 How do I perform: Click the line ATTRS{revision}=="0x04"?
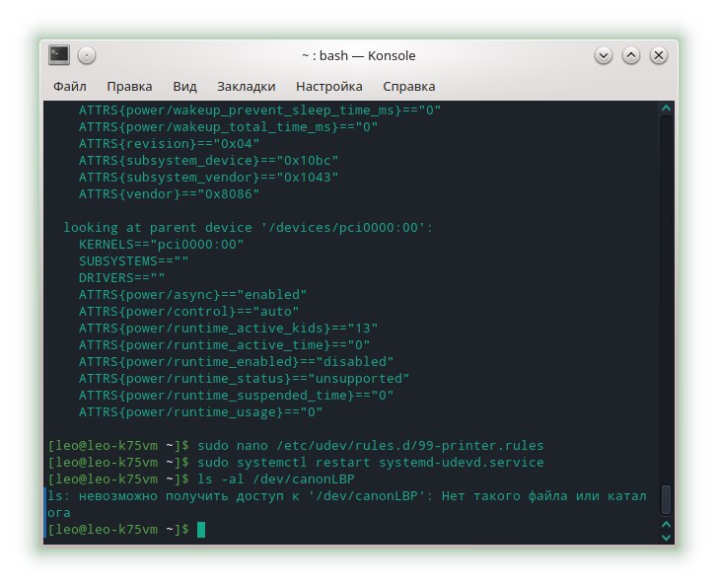tap(169, 144)
